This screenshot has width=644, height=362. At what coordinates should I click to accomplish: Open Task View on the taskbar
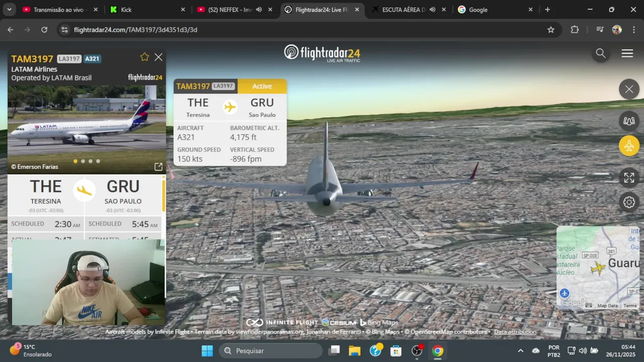[x=335, y=351]
